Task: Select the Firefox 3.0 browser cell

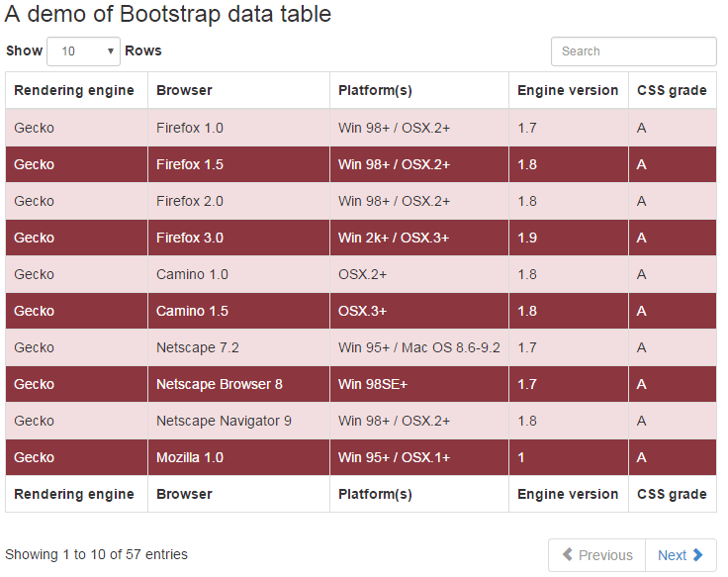Action: coord(238,238)
